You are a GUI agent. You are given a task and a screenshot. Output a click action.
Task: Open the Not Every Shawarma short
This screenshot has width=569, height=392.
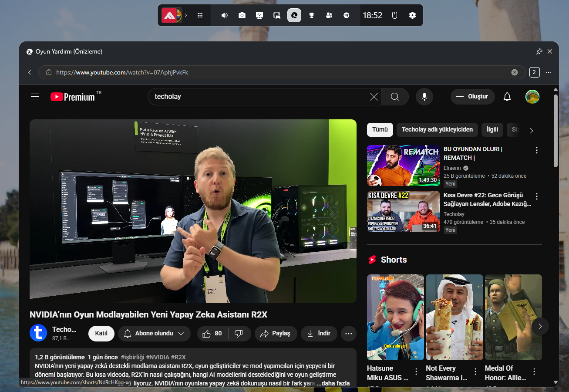coord(455,317)
